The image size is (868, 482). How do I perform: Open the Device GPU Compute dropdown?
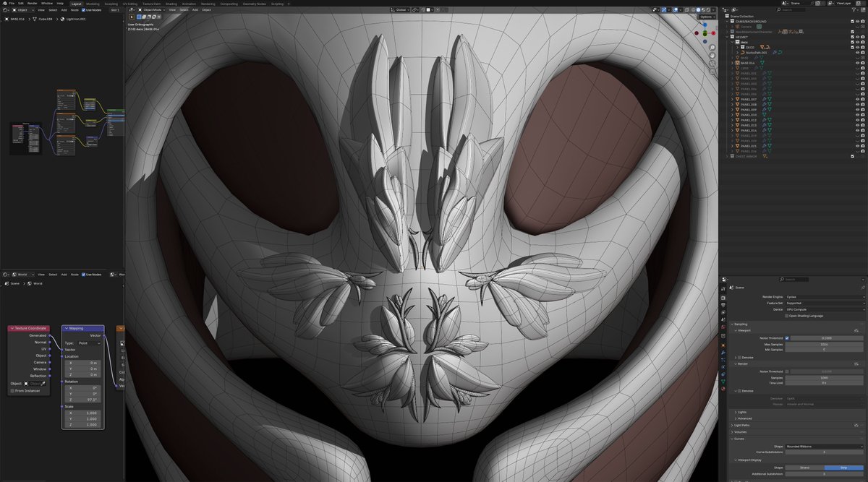[825, 309]
